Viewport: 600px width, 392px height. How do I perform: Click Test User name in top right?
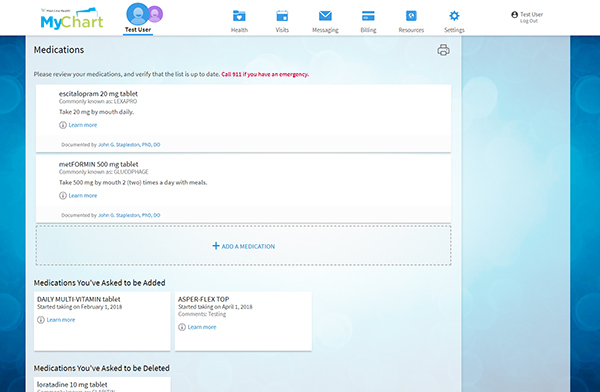pyautogui.click(x=532, y=14)
